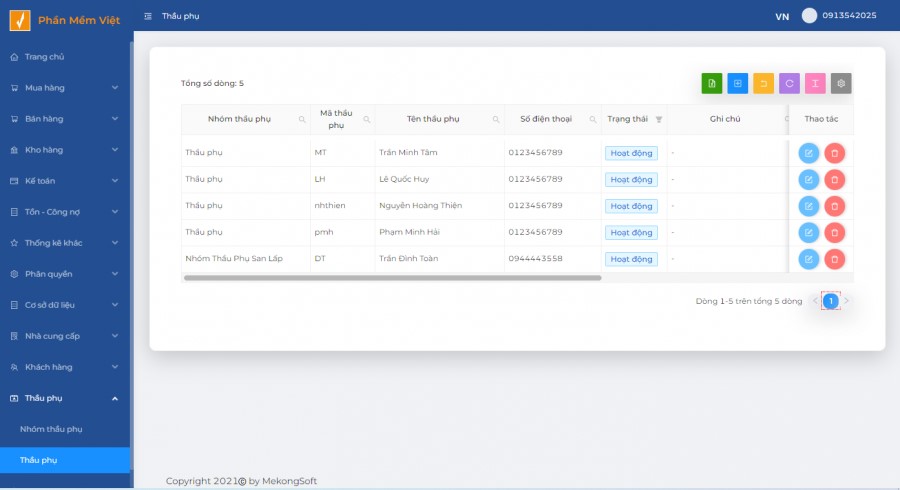Expand the Cơ sở dữ liệu menu
This screenshot has width=900, height=490.
[x=65, y=305]
